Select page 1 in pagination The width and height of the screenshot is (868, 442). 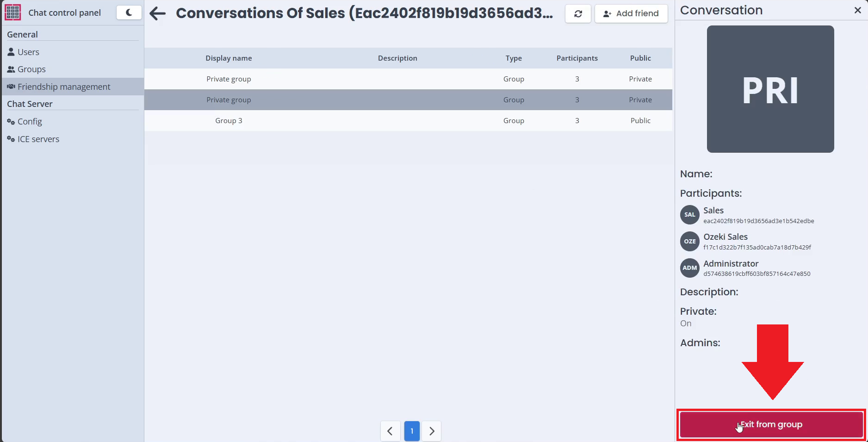pyautogui.click(x=412, y=431)
